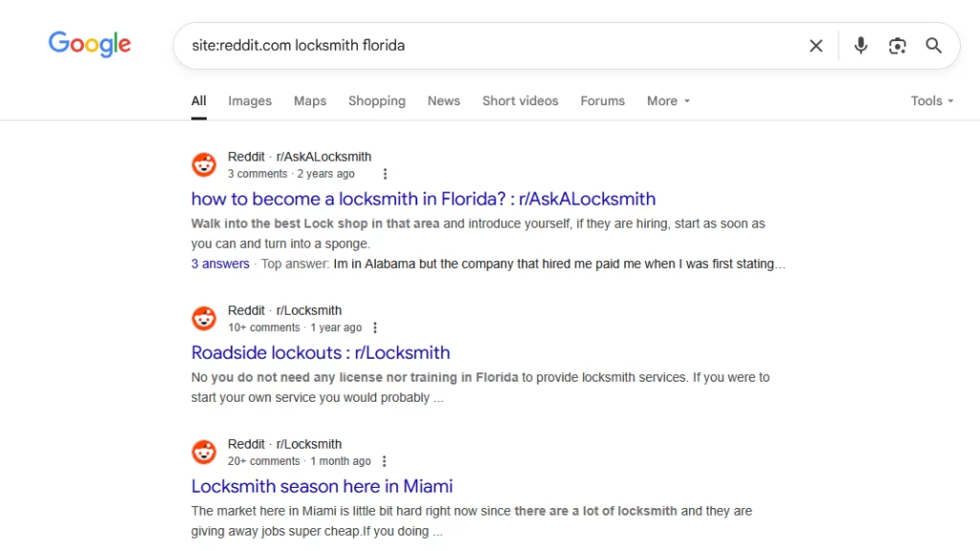The height and width of the screenshot is (551, 980).
Task: Open three-dot menu for Roadside lockouts result
Action: pyautogui.click(x=375, y=327)
